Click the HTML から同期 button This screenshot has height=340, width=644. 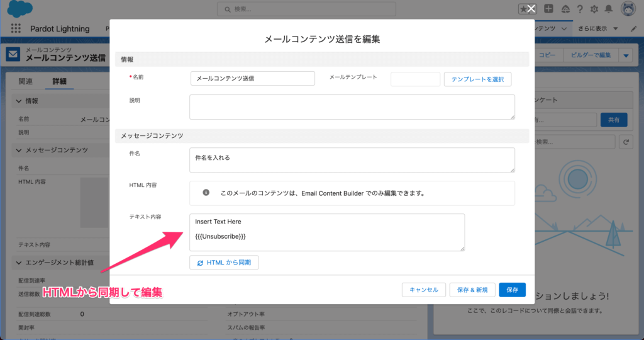(224, 263)
